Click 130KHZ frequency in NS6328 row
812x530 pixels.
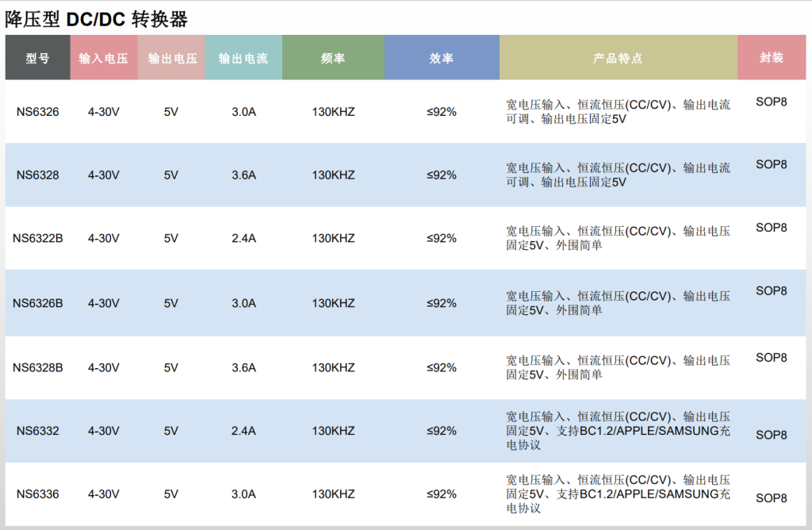pos(334,175)
